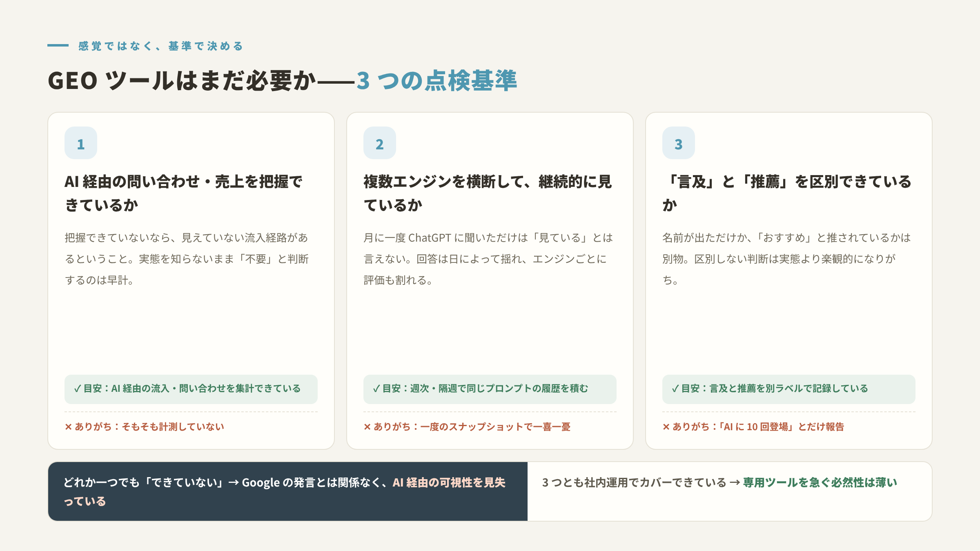This screenshot has height=551, width=980.
Task: Click green note '目安：言及と推薦を別ラベルで記録している'
Action: 789,389
